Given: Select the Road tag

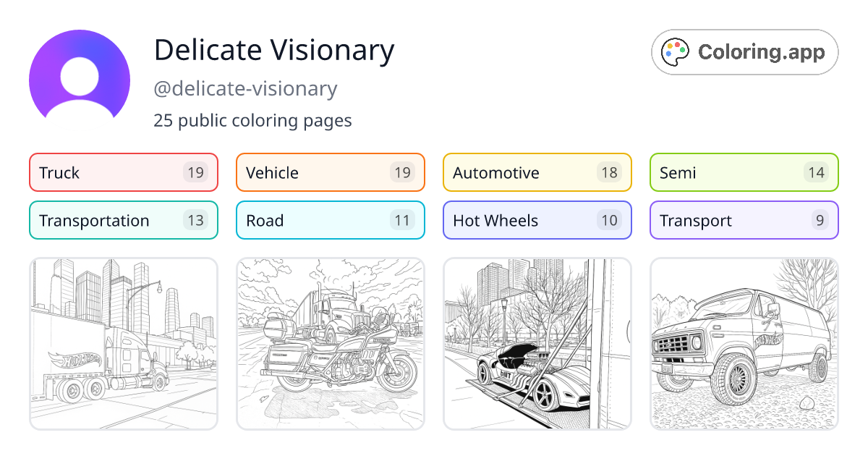Looking at the screenshot, I should point(330,220).
